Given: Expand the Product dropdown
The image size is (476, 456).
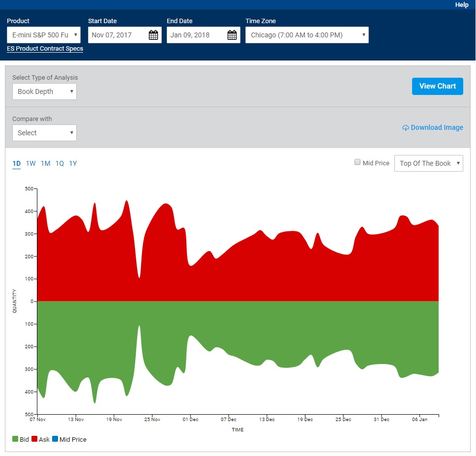Looking at the screenshot, I should (44, 35).
